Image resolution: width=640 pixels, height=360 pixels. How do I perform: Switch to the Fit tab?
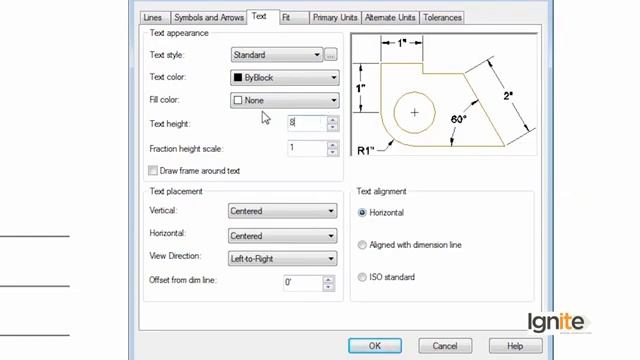coord(294,18)
